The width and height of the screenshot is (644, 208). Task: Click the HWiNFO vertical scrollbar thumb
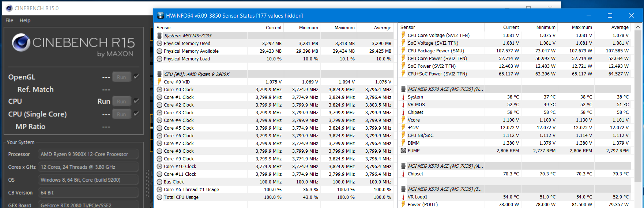pyautogui.click(x=638, y=106)
